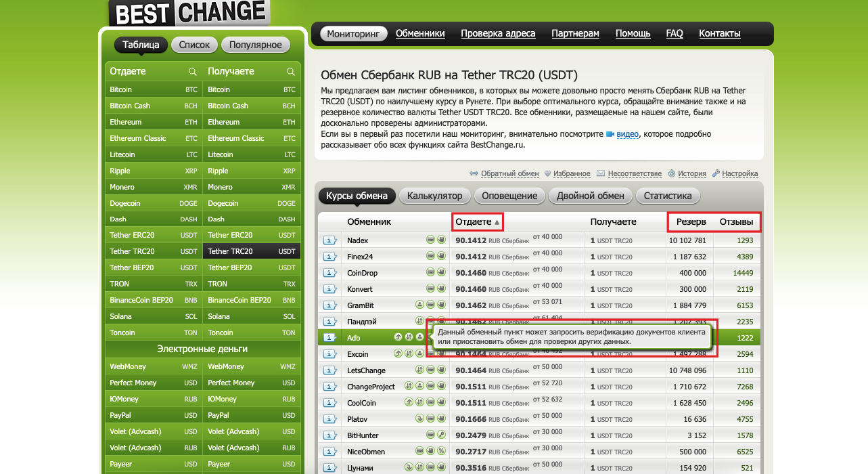
Task: Switch to the Калькулятор tab
Action: pyautogui.click(x=434, y=196)
